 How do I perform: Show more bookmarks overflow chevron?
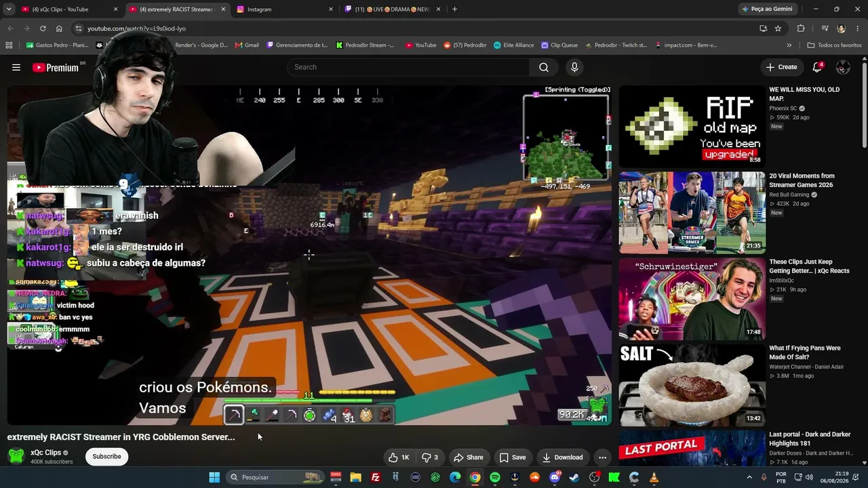[x=789, y=45]
